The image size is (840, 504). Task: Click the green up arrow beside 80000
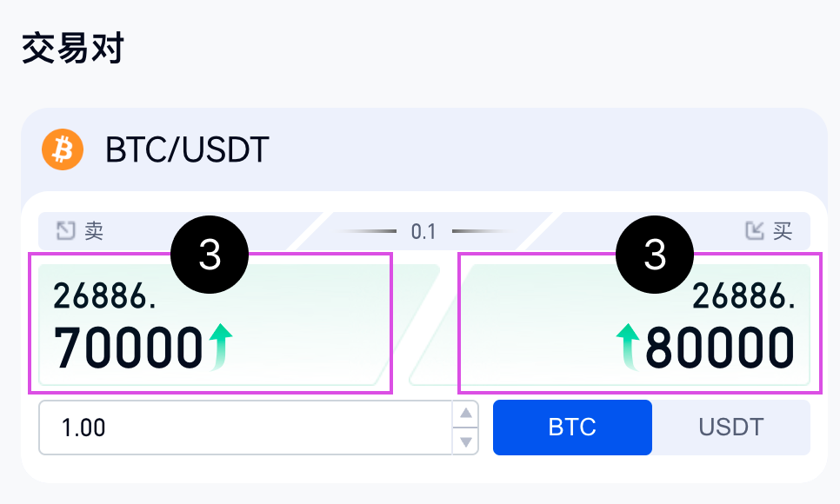(x=628, y=346)
